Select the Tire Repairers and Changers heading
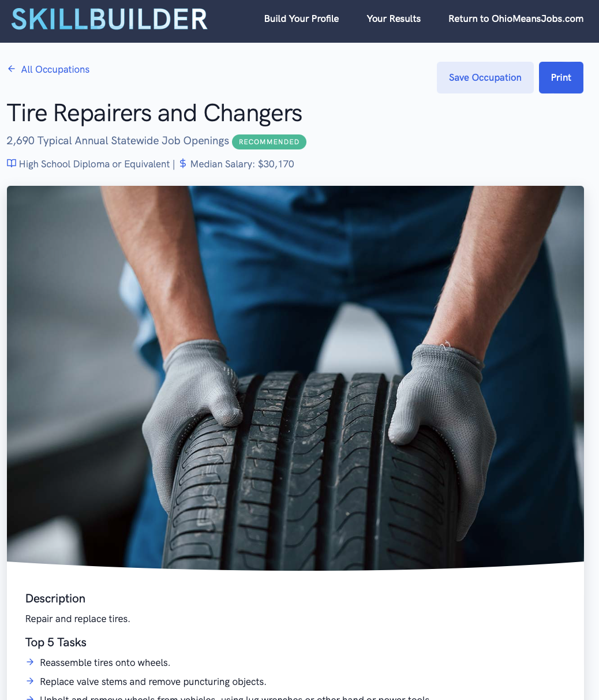The image size is (599, 700). 155,113
